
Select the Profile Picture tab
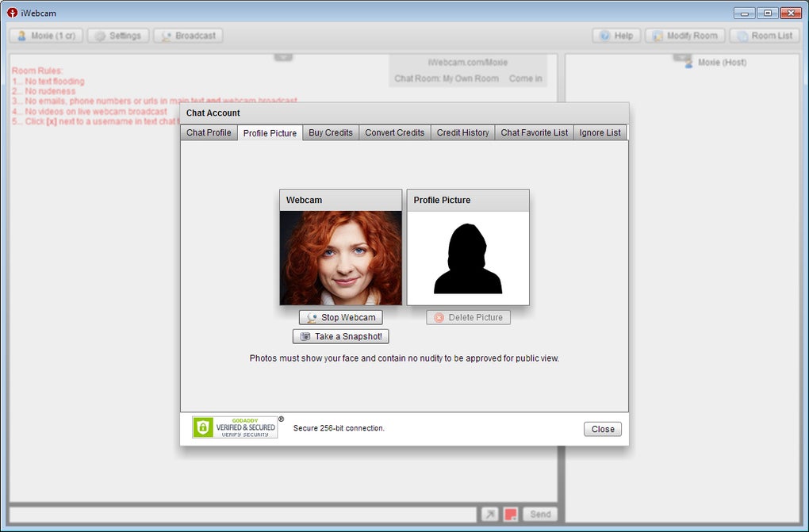270,132
